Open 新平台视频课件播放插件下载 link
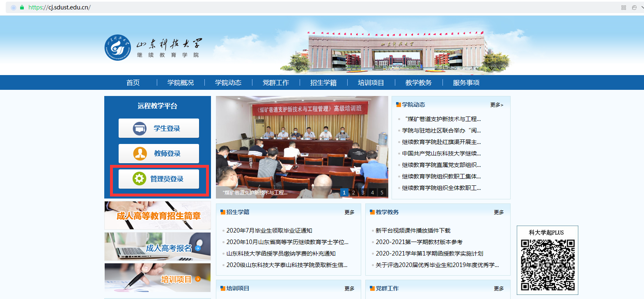The width and height of the screenshot is (644, 299). (413, 231)
